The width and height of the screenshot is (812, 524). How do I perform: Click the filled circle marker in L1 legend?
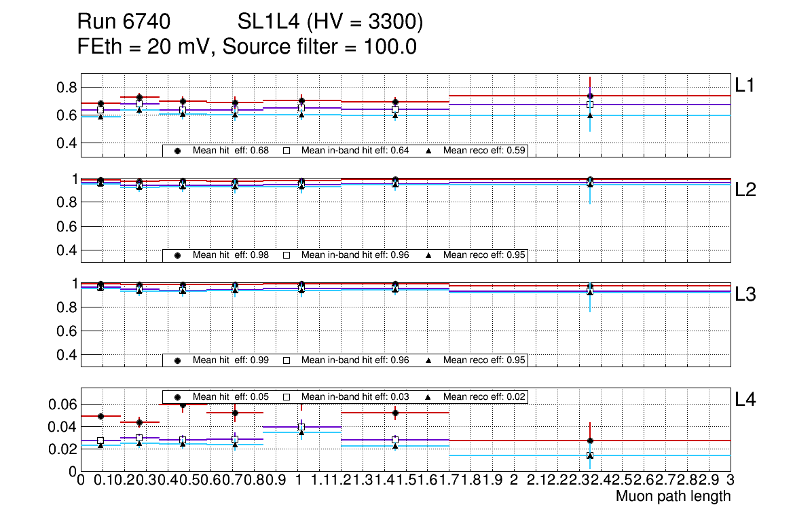pyautogui.click(x=178, y=151)
